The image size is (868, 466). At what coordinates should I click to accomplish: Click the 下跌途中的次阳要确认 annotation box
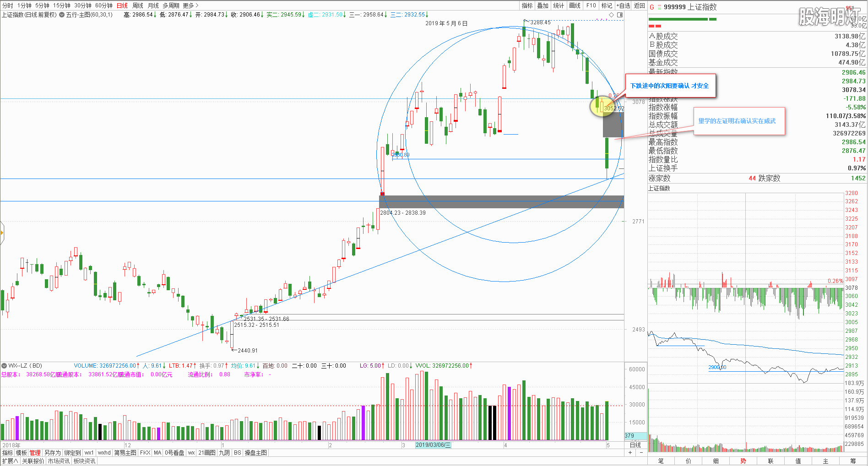point(671,86)
